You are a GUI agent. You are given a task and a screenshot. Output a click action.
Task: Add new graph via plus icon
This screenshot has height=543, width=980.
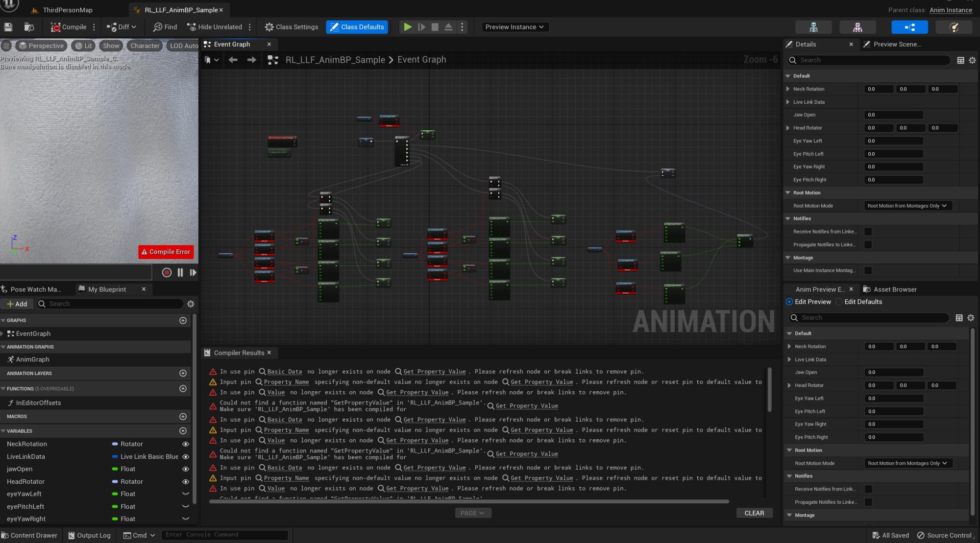click(183, 320)
